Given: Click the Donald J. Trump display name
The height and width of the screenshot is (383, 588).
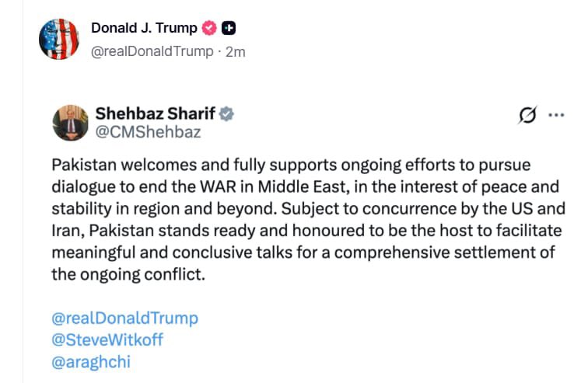Looking at the screenshot, I should (145, 30).
